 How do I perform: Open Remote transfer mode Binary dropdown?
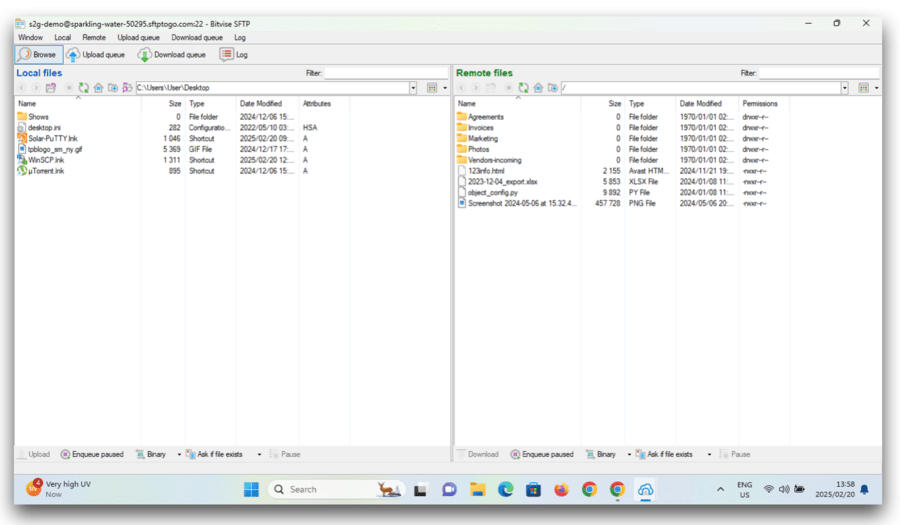[629, 454]
